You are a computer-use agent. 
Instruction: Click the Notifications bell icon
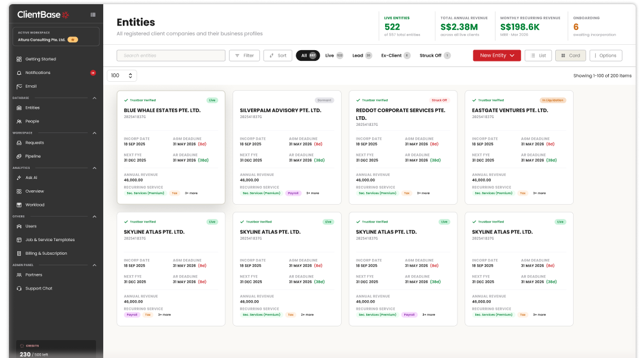(x=19, y=73)
